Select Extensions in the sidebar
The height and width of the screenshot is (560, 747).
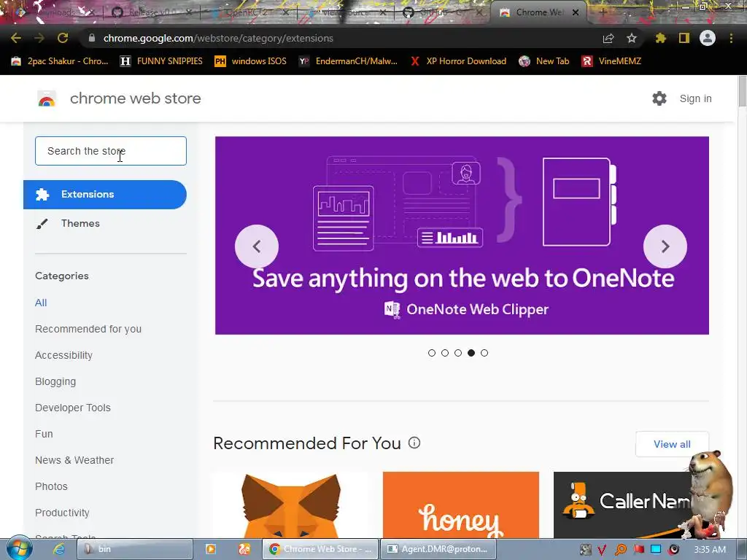(105, 194)
